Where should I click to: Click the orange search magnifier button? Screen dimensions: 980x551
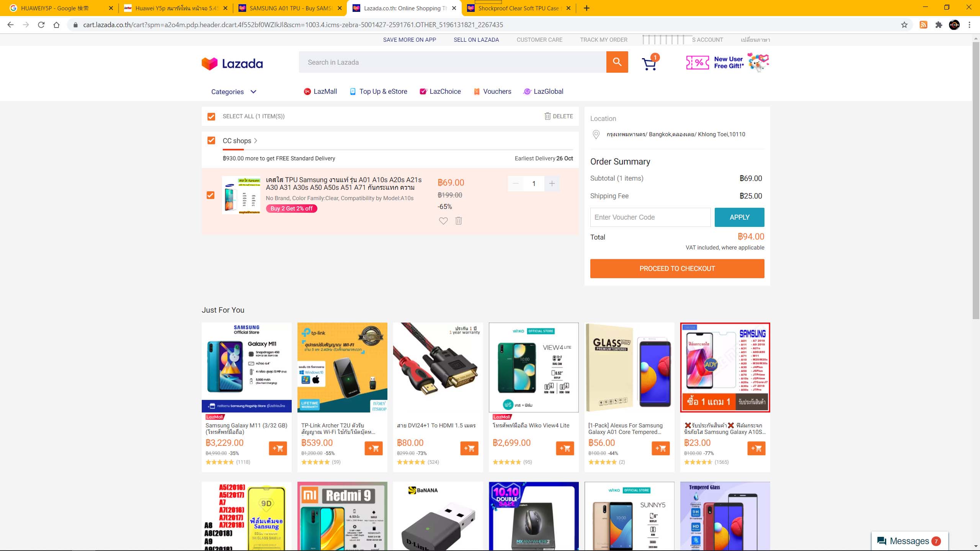[x=617, y=62]
